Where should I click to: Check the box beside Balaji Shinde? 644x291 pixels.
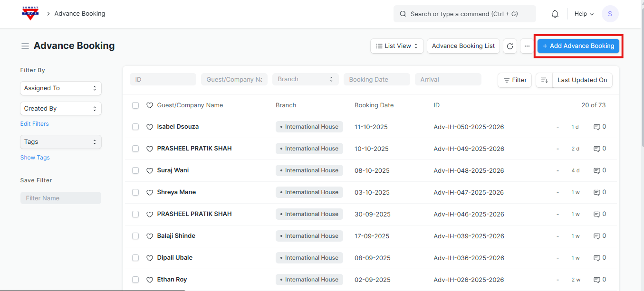[x=135, y=236]
